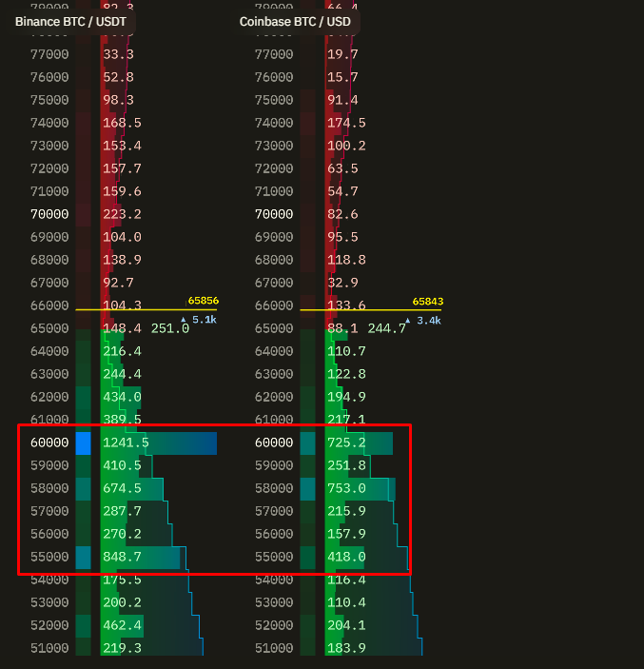
Task: Click Coinbase bid total 3.4k indicator
Action: coord(423,321)
